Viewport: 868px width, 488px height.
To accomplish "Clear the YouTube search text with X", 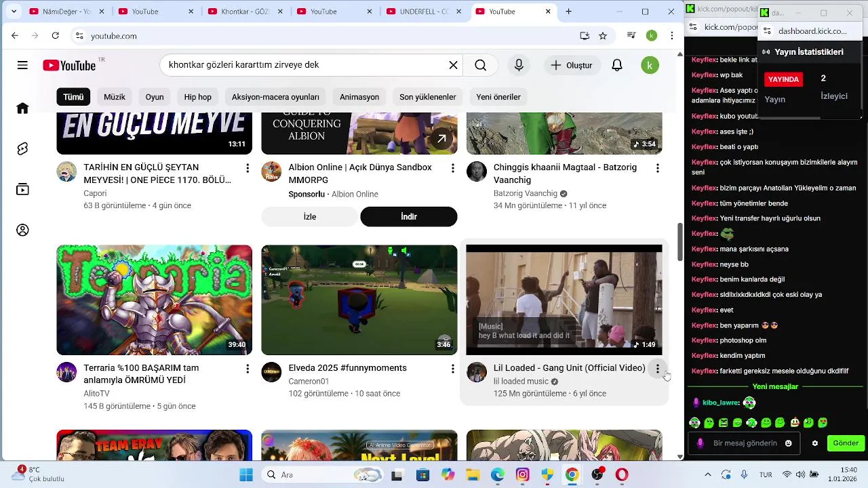I will coord(453,65).
